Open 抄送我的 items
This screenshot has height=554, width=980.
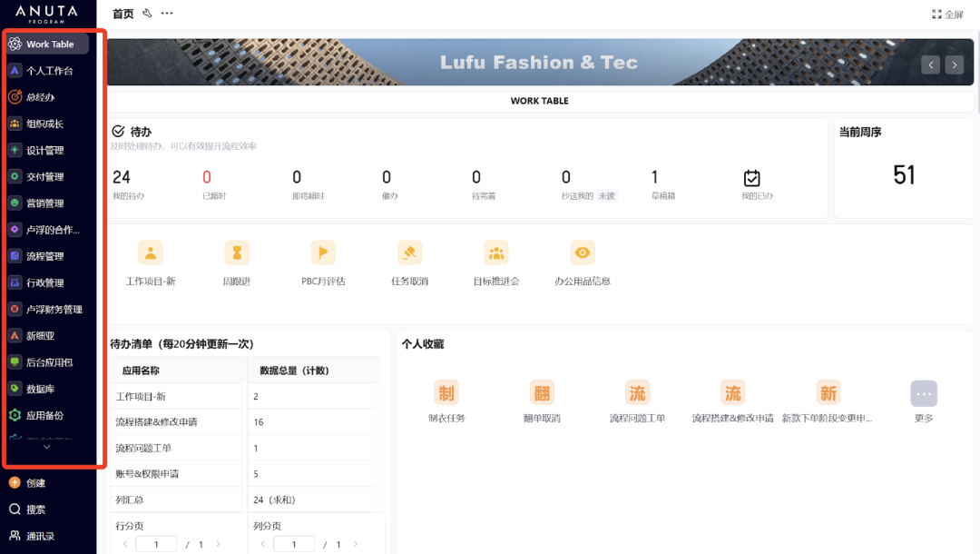577,195
